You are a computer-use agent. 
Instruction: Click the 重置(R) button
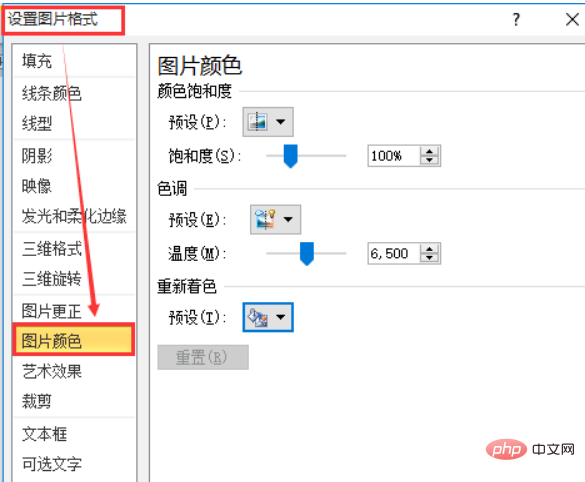pos(203,357)
